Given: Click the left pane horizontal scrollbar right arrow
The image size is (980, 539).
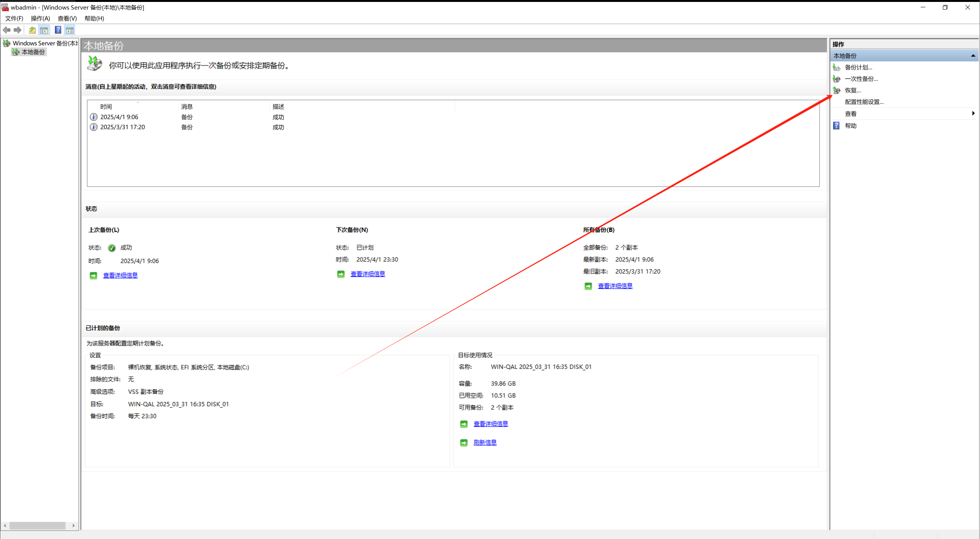Looking at the screenshot, I should pyautogui.click(x=73, y=526).
